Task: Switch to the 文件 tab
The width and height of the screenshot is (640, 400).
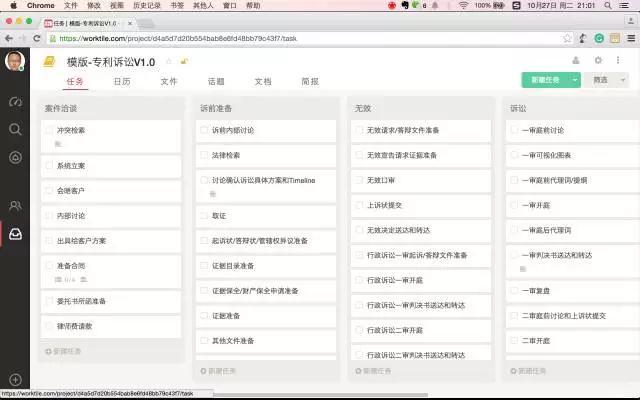Action: 169,81
